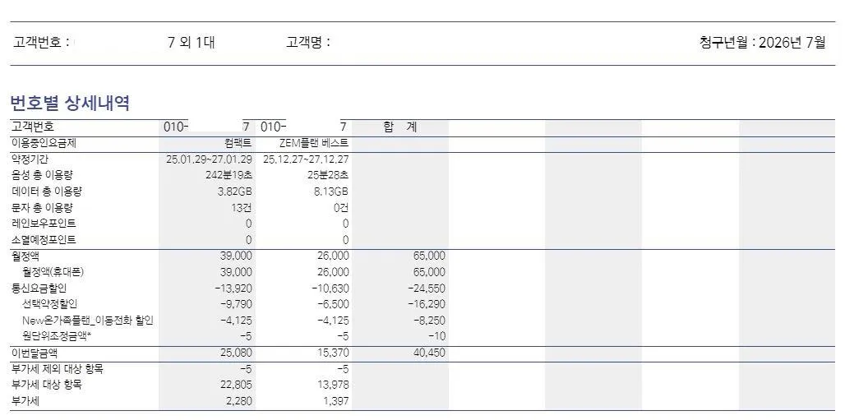Select the 선택약정할인 -16,290 total
Viewport: 868px width, 420px height.
click(x=427, y=304)
